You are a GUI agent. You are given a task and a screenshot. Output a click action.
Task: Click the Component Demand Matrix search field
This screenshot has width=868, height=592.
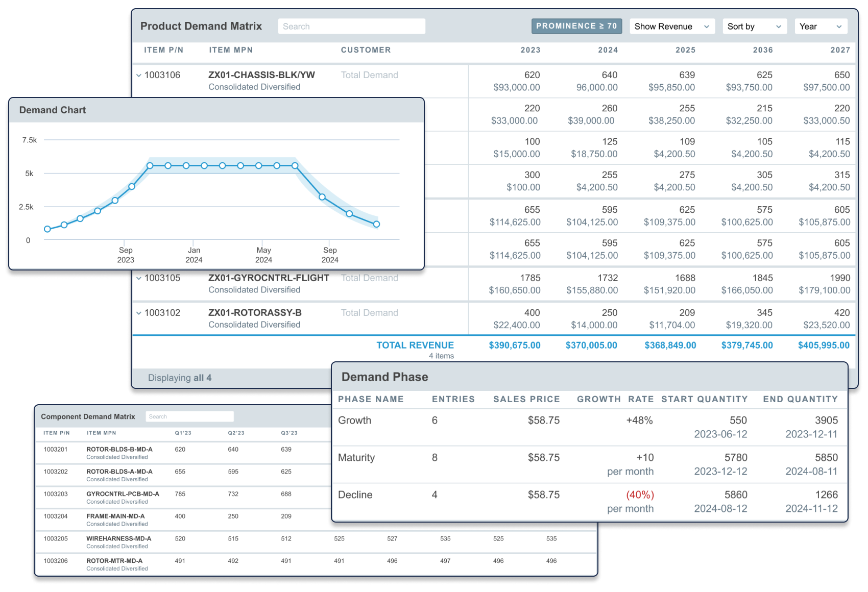[189, 416]
